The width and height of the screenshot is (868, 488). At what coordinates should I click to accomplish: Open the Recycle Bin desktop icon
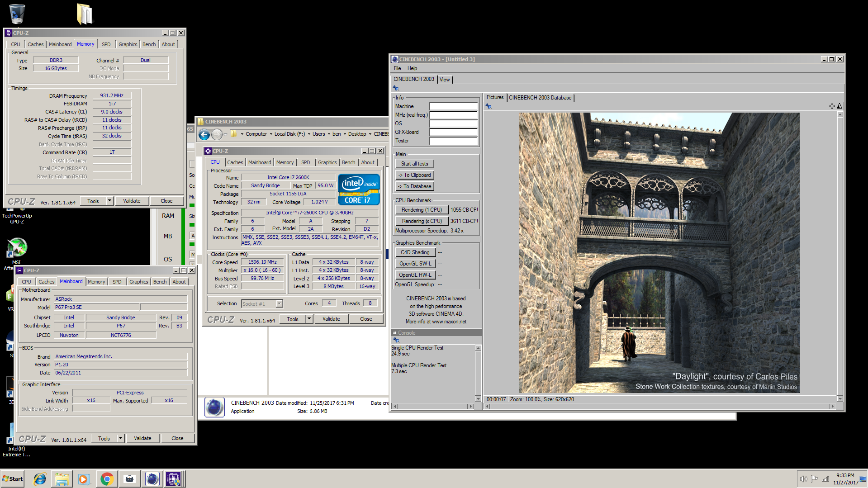click(x=17, y=14)
